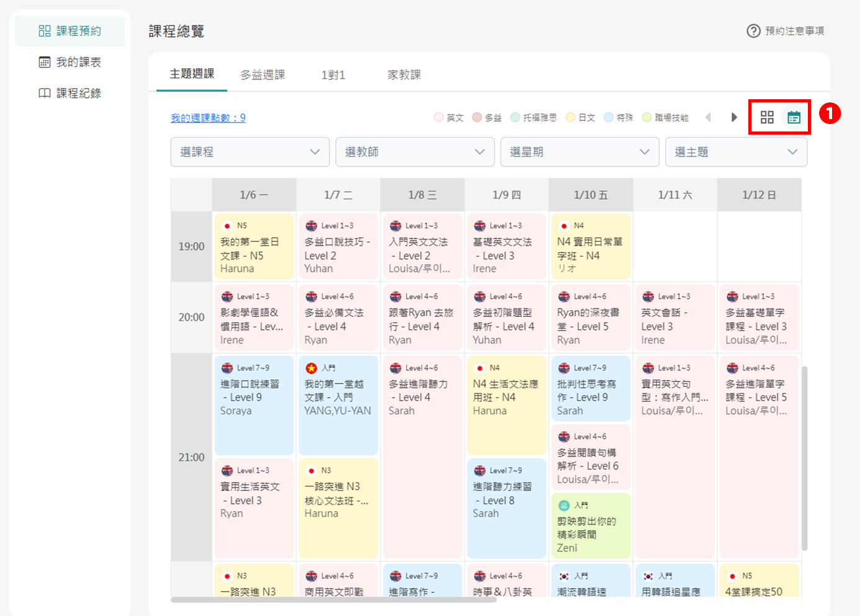
Task: Open 我的課表 in sidebar
Action: [70, 62]
